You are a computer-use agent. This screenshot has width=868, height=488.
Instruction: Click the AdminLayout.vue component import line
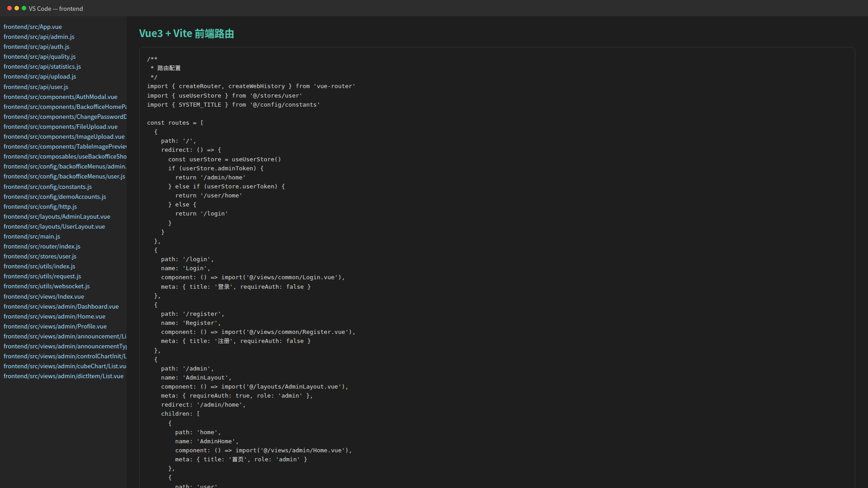[255, 387]
